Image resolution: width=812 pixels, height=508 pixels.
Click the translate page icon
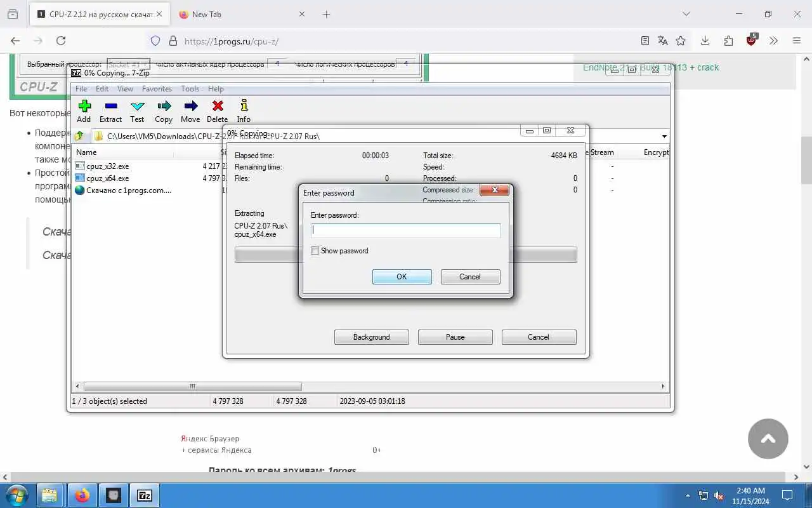coord(663,41)
